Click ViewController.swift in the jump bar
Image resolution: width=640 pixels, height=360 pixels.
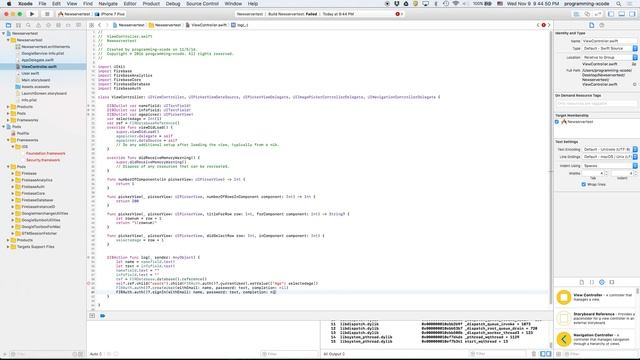pos(206,25)
